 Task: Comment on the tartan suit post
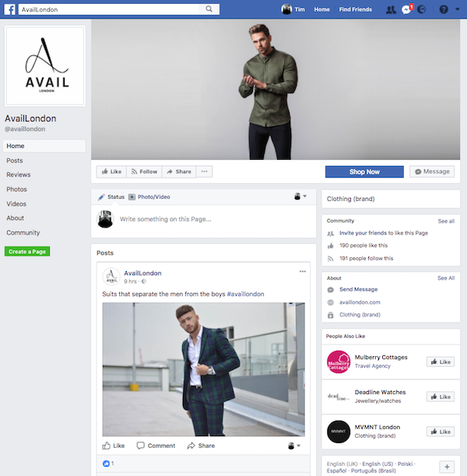156,446
